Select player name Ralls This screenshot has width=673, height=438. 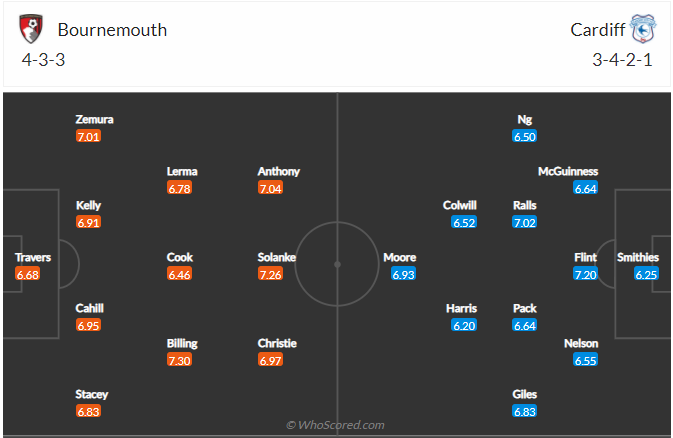coord(524,205)
